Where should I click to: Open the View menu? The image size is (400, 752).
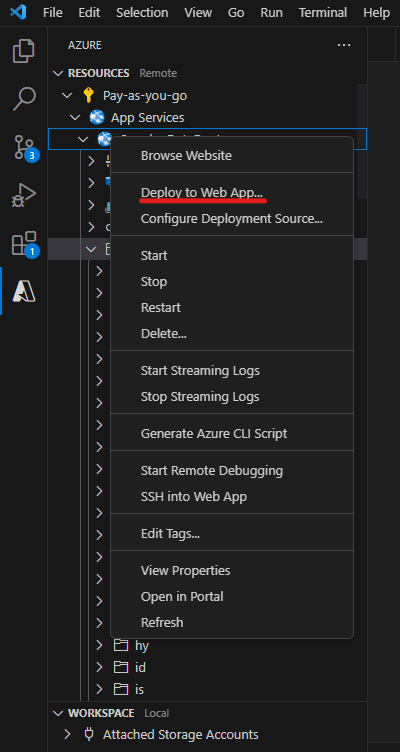point(198,12)
